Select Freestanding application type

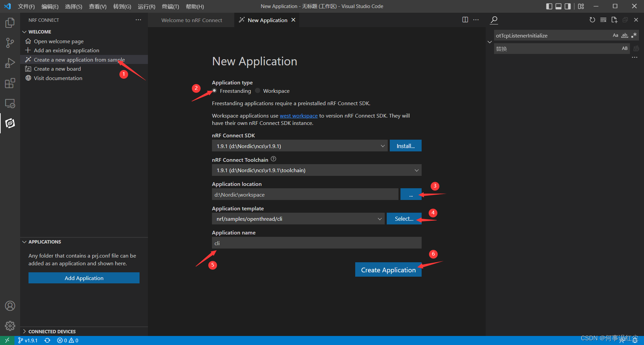[214, 91]
